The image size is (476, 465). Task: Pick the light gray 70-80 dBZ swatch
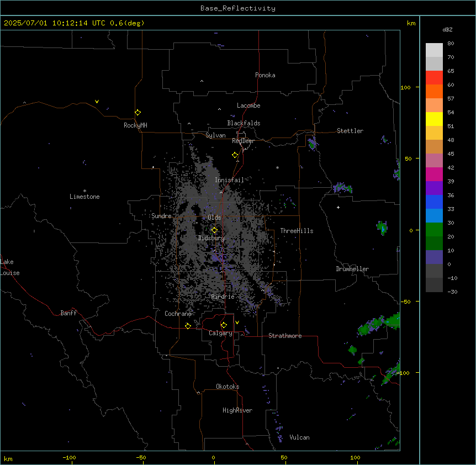click(434, 50)
